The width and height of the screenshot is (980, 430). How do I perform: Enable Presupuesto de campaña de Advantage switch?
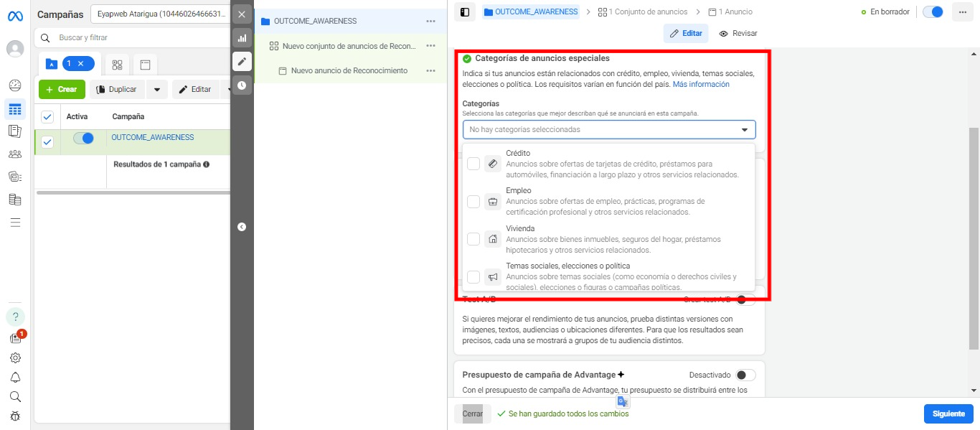point(745,375)
